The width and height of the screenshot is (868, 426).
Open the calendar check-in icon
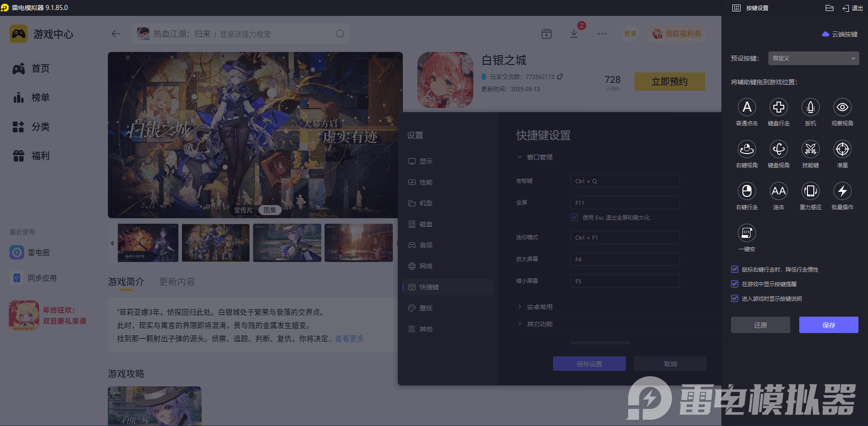547,34
